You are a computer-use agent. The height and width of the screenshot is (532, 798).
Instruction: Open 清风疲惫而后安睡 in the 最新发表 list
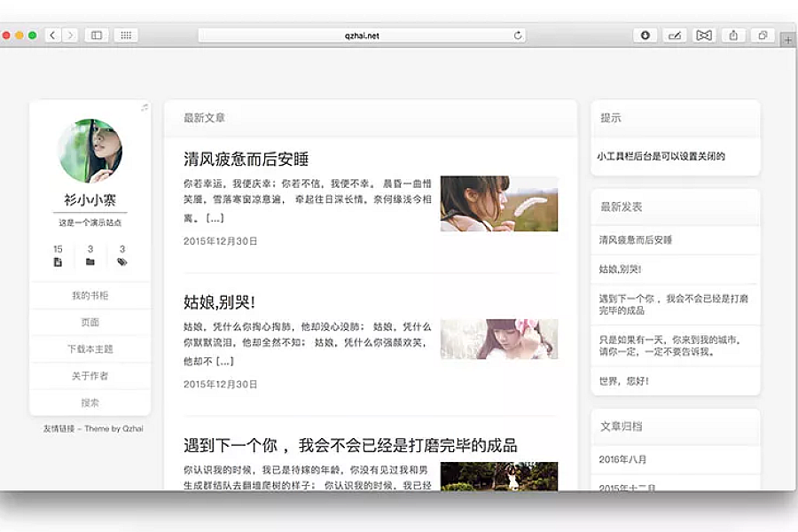(636, 239)
